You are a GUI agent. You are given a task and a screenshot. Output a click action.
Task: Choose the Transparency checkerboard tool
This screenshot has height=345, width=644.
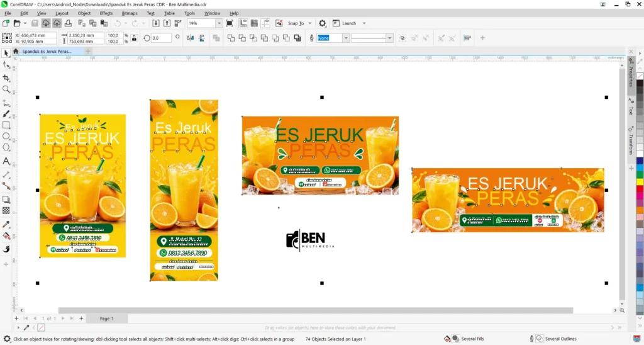point(6,210)
